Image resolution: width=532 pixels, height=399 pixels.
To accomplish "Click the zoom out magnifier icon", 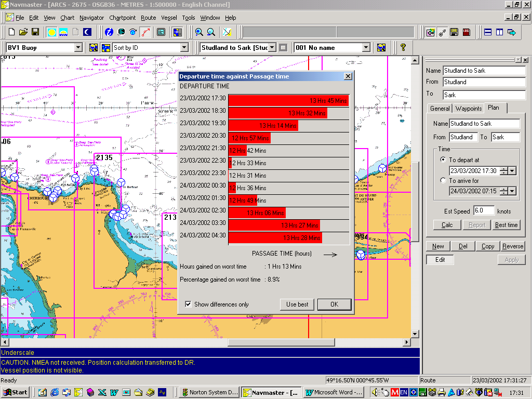I will pyautogui.click(x=211, y=32).
